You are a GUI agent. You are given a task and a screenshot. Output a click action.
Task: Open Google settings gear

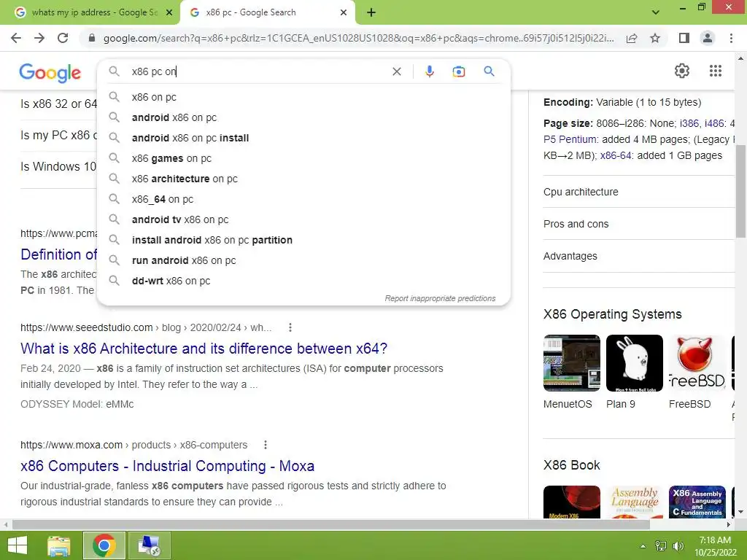pos(682,71)
